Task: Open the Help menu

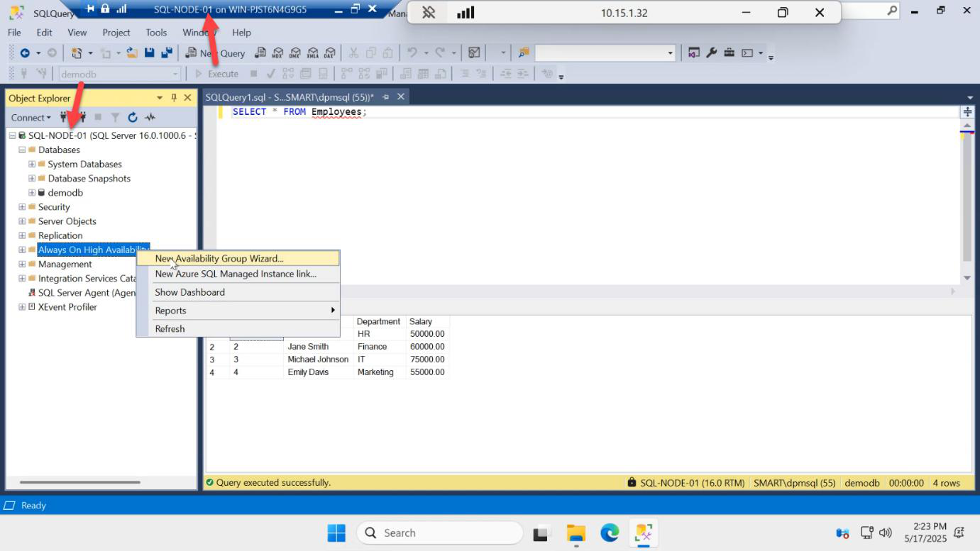Action: pos(241,33)
